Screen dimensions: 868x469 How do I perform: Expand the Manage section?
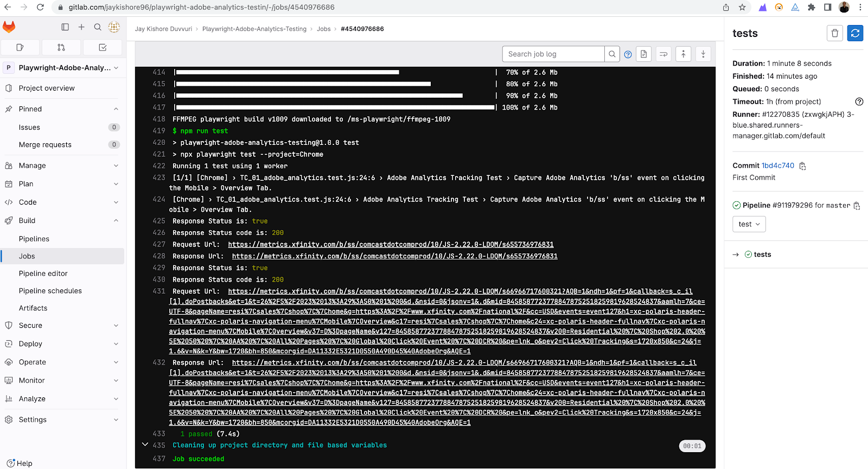tap(63, 166)
